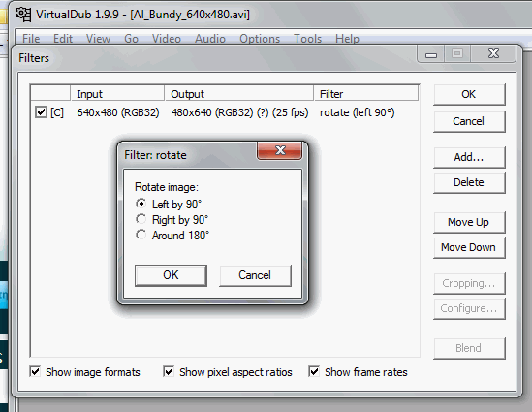Select the rotate (left 90°) filter row
The image size is (532, 412).
[225, 112]
